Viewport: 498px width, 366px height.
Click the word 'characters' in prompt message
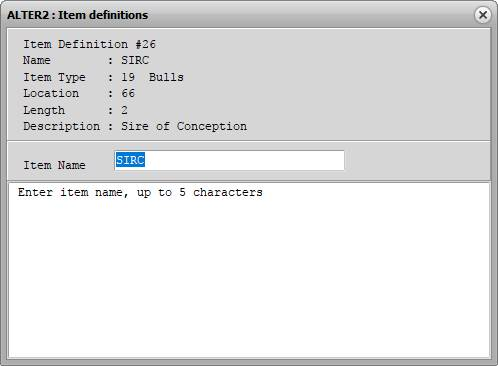click(228, 192)
